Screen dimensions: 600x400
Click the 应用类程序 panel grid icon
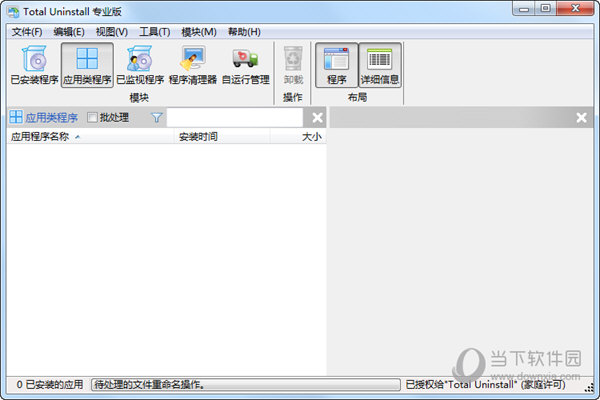click(16, 117)
